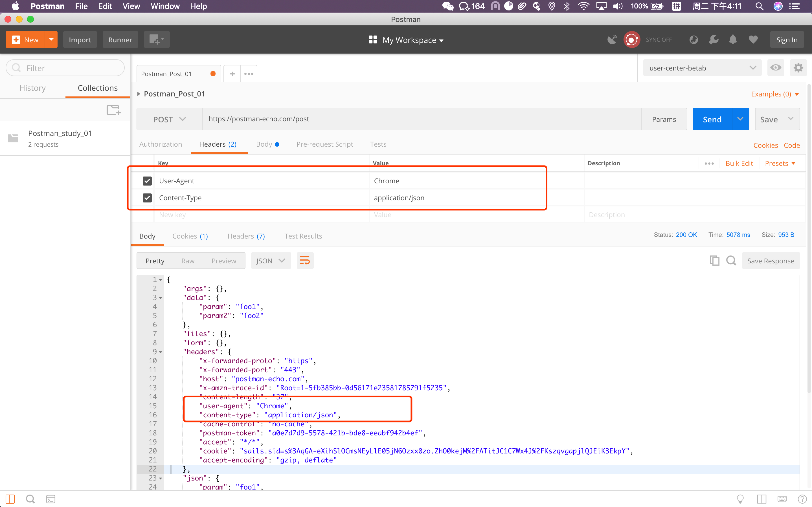Image resolution: width=812 pixels, height=507 pixels.
Task: Click Wi-Fi icon in menu bar
Action: 583,6
